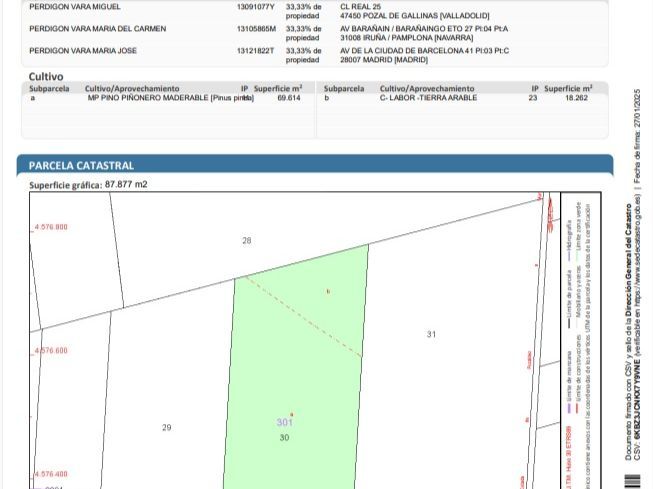Viewport: 653px width, 489px height.
Task: Click the PARCELA CATASTRAL section header
Action: pyautogui.click(x=81, y=165)
